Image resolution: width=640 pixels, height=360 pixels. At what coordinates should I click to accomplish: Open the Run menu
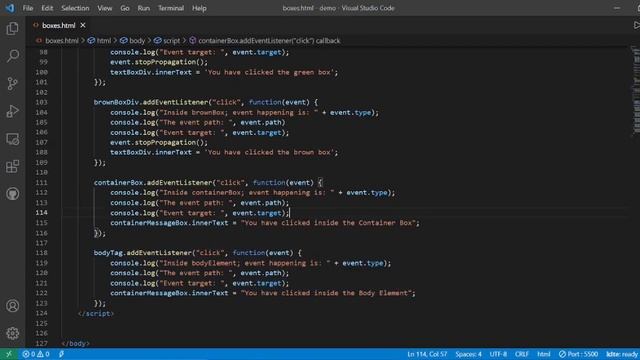click(144, 8)
